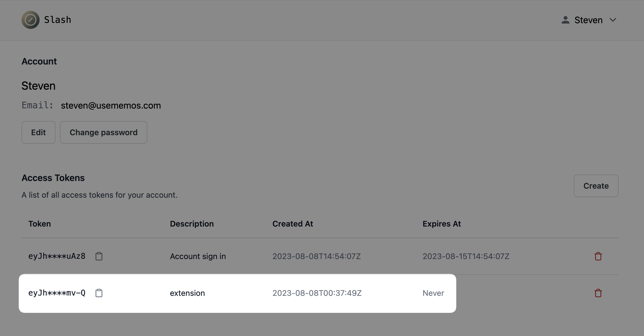Image resolution: width=644 pixels, height=336 pixels.
Task: Click the Created At column header
Action: coord(293,224)
